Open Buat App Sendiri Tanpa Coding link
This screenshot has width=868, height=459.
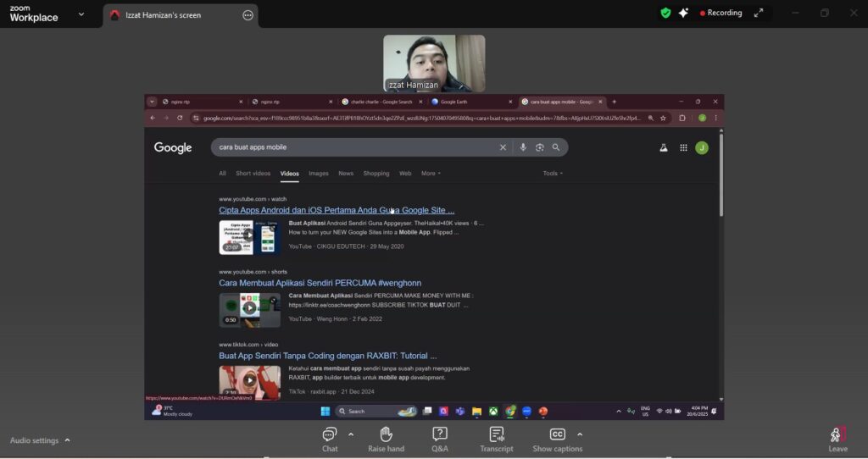(328, 356)
